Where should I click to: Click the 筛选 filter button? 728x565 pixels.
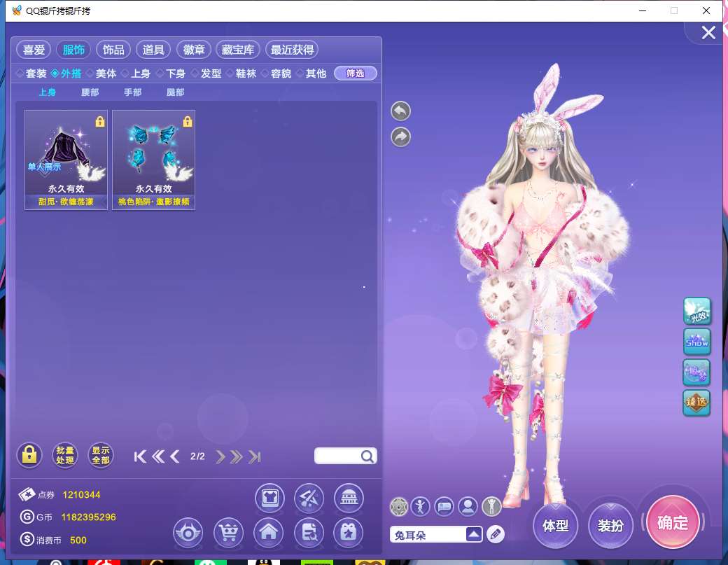356,74
